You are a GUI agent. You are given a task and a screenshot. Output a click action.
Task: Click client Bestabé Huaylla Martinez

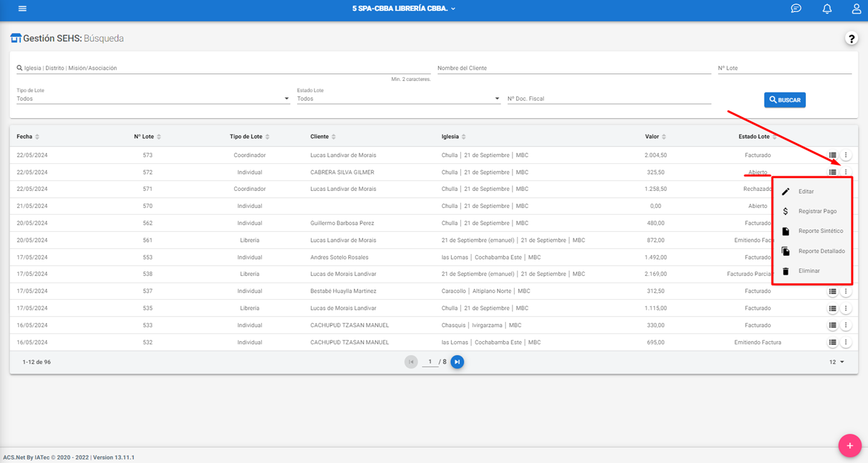point(344,291)
